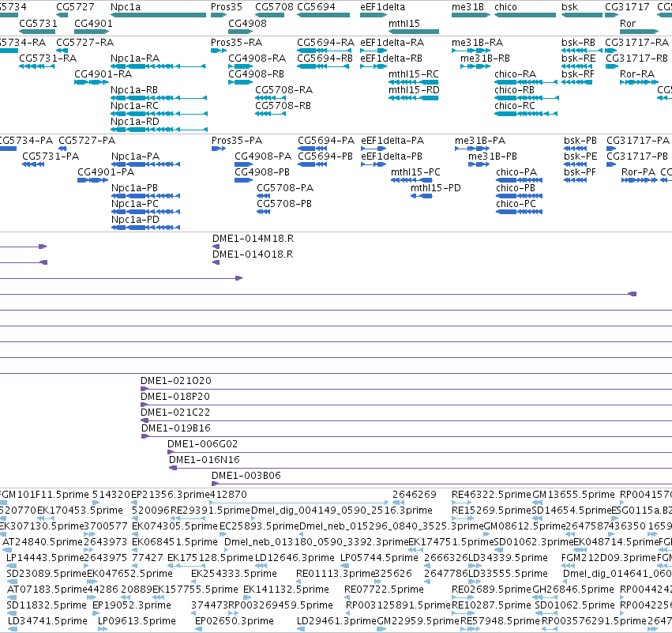This screenshot has width=672, height=633.
Task: Click the CG5731 gene label
Action: coord(38,23)
